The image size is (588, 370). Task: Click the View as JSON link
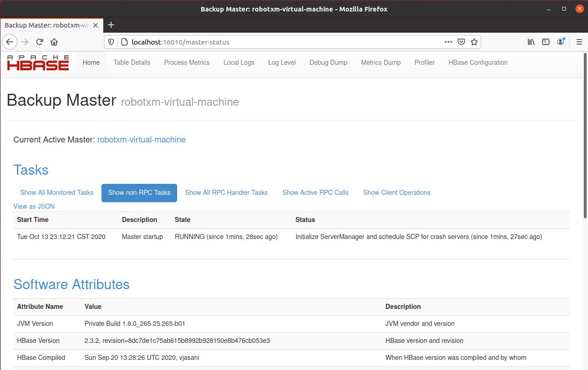point(34,206)
